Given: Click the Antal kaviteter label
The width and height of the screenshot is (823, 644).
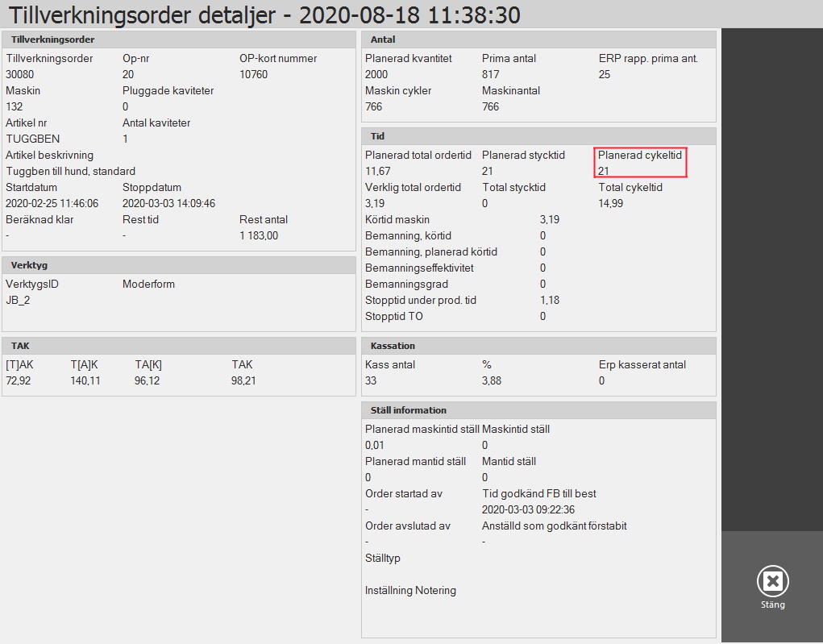Looking at the screenshot, I should 156,123.
